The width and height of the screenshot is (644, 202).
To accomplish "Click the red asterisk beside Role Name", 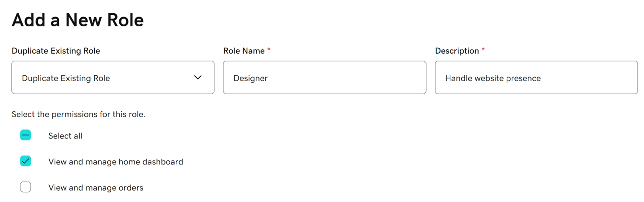I will (269, 49).
